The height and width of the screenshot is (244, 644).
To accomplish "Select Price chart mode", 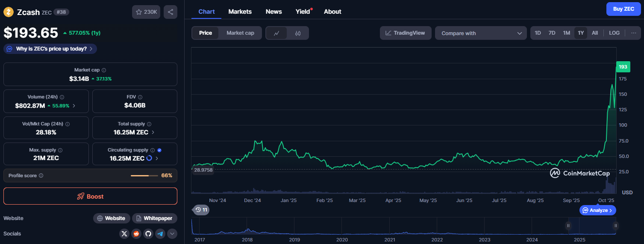I will [x=206, y=33].
